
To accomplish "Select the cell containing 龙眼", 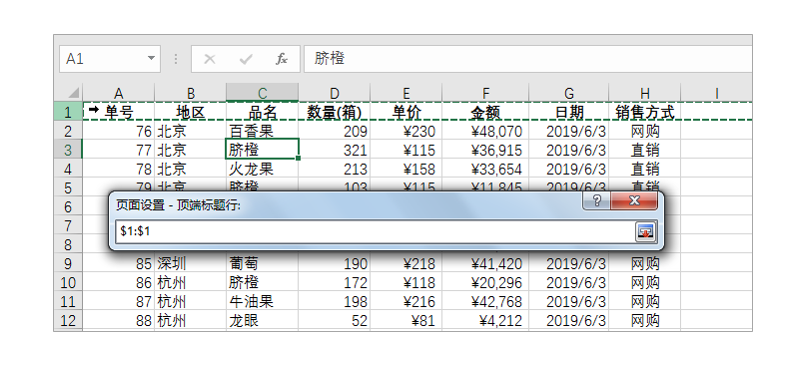I will 262,321.
